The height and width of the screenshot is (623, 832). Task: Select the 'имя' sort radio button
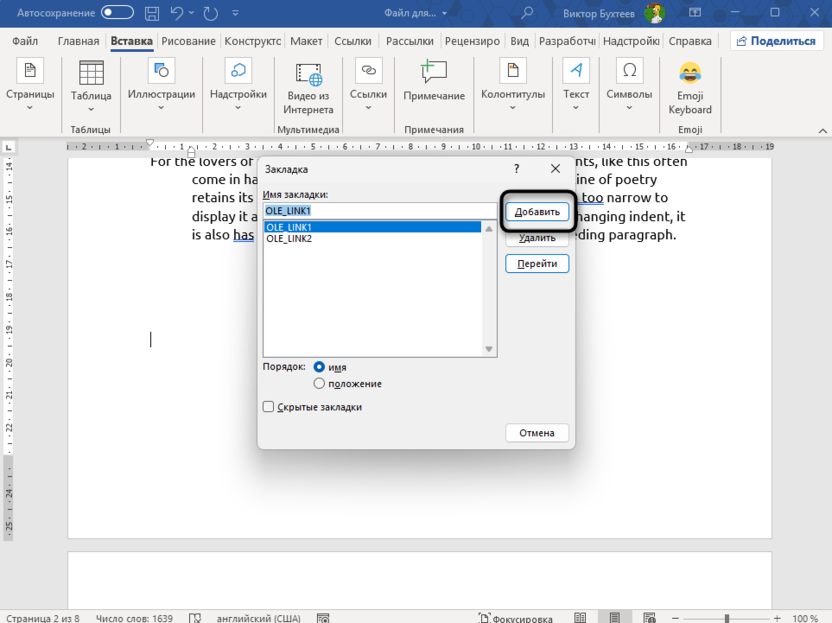coord(320,367)
